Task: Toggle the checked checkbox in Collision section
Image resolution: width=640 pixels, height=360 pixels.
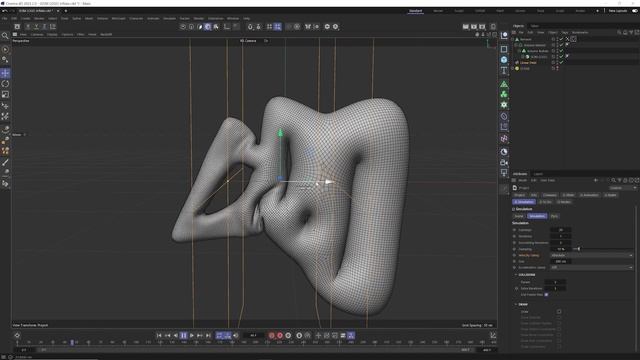Action: point(546,294)
